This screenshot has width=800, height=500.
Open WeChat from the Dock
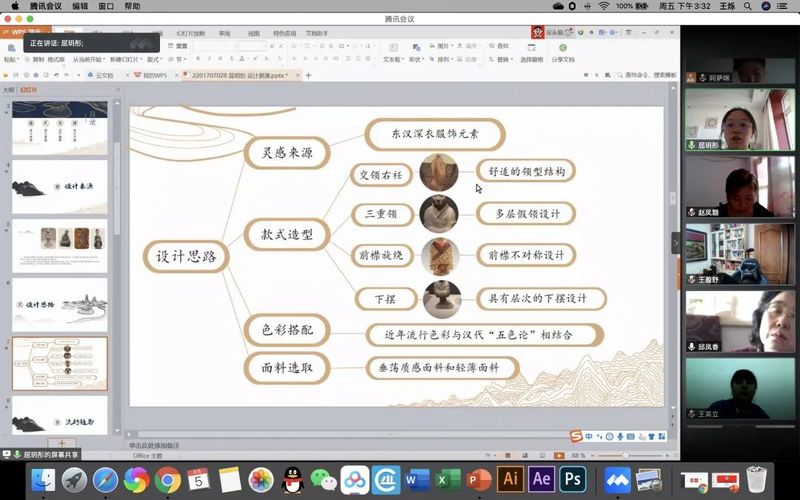[x=323, y=479]
